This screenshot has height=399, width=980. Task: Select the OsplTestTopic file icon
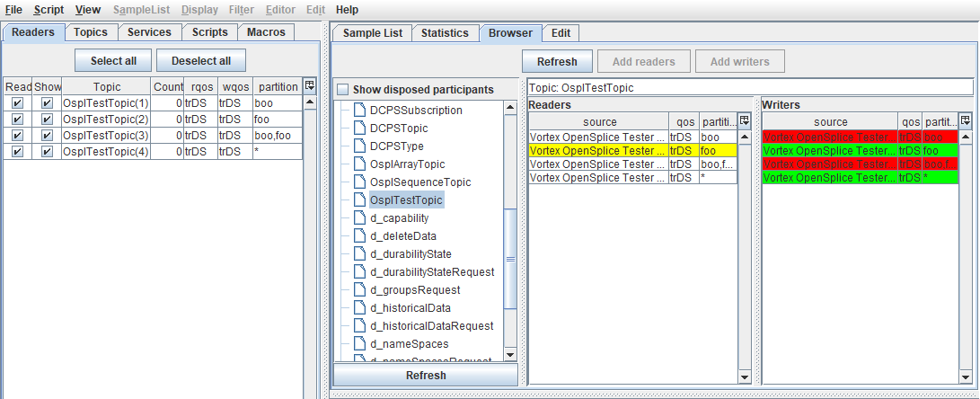[359, 200]
